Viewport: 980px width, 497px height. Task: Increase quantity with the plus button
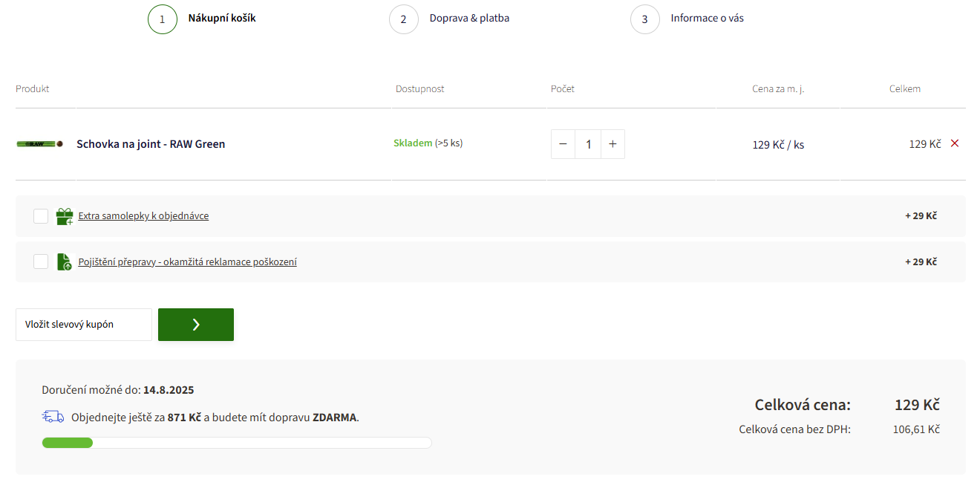612,144
